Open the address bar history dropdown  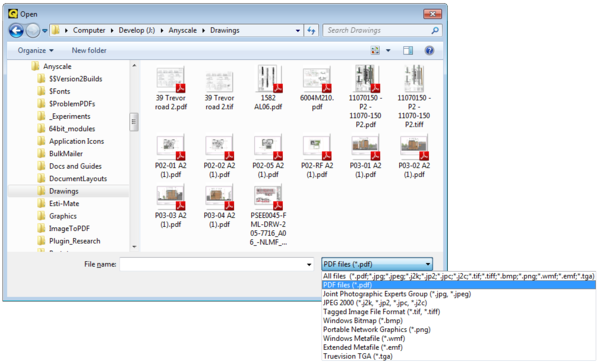[x=298, y=31]
